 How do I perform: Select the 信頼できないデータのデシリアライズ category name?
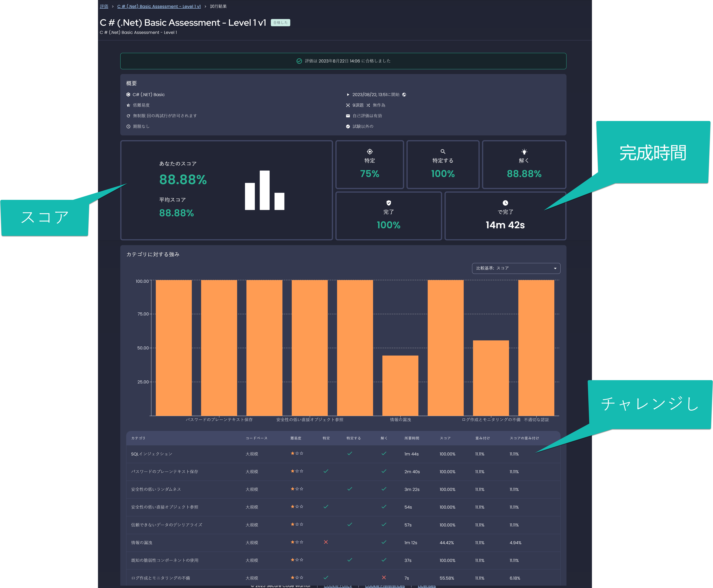coord(167,525)
